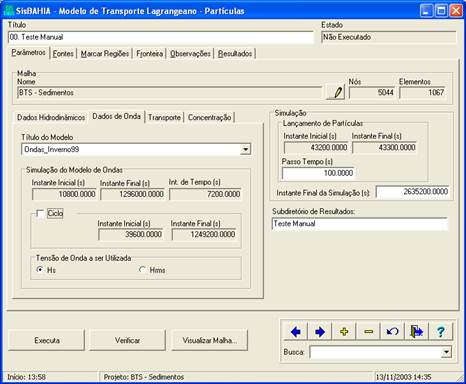Viewport: 466px width, 384px height.
Task: Click status bar date 13/11/2003 14:35
Action: point(403,377)
